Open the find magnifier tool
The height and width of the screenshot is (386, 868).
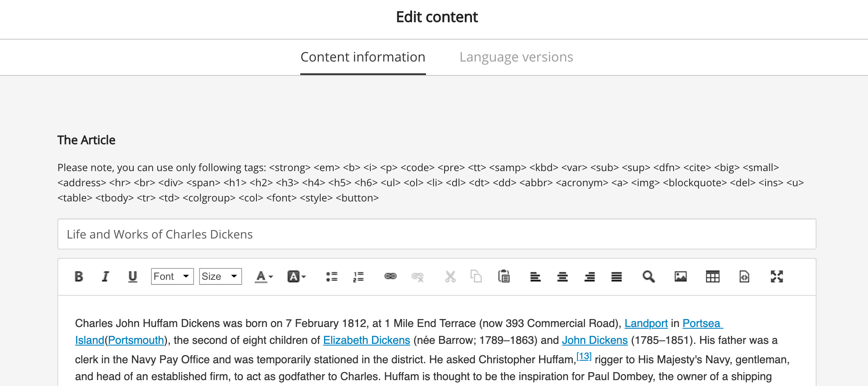[x=649, y=276]
